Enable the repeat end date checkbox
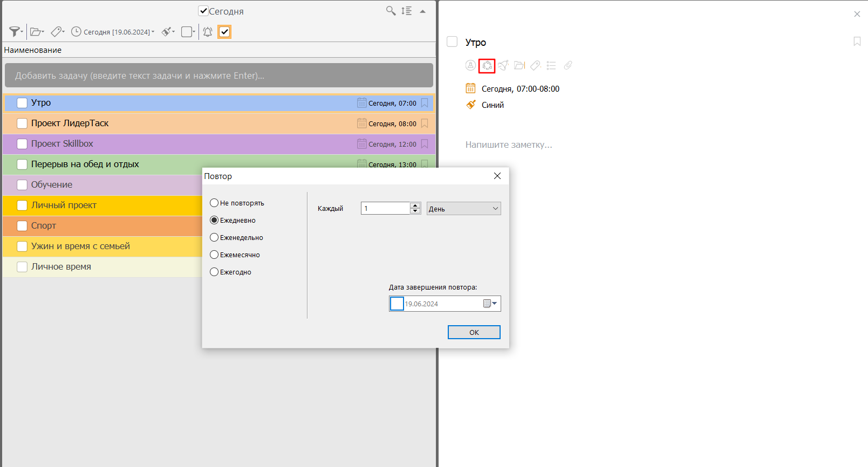The image size is (868, 467). point(397,304)
